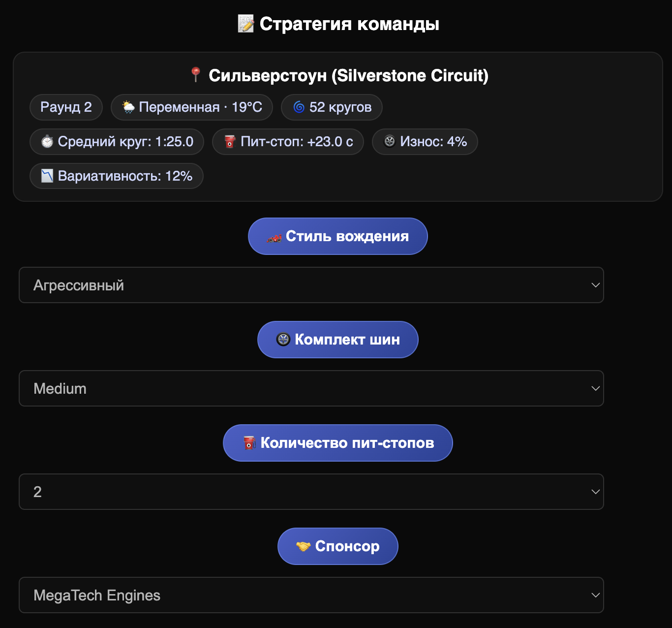Click the pin icon near Silverstone Circuit title
672x628 pixels.
196,75
